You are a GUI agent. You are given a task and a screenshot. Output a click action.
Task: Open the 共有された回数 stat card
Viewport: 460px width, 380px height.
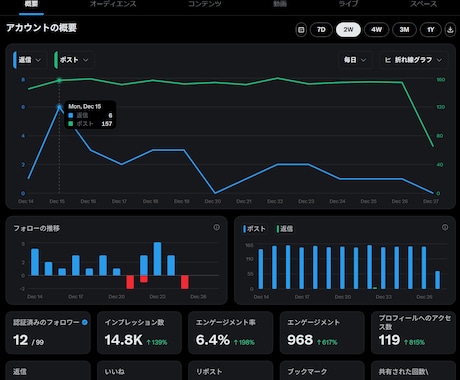[413, 370]
